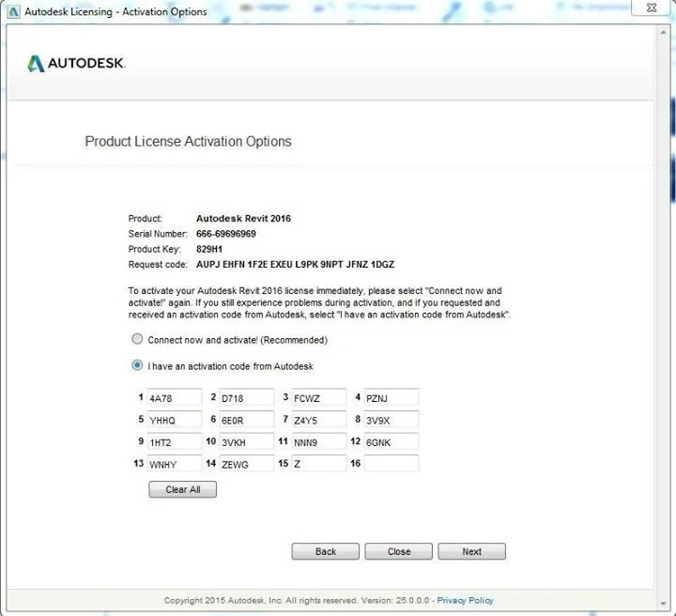Click activation code field 10 containing 3VKH
This screenshot has height=616, width=676.
point(247,441)
